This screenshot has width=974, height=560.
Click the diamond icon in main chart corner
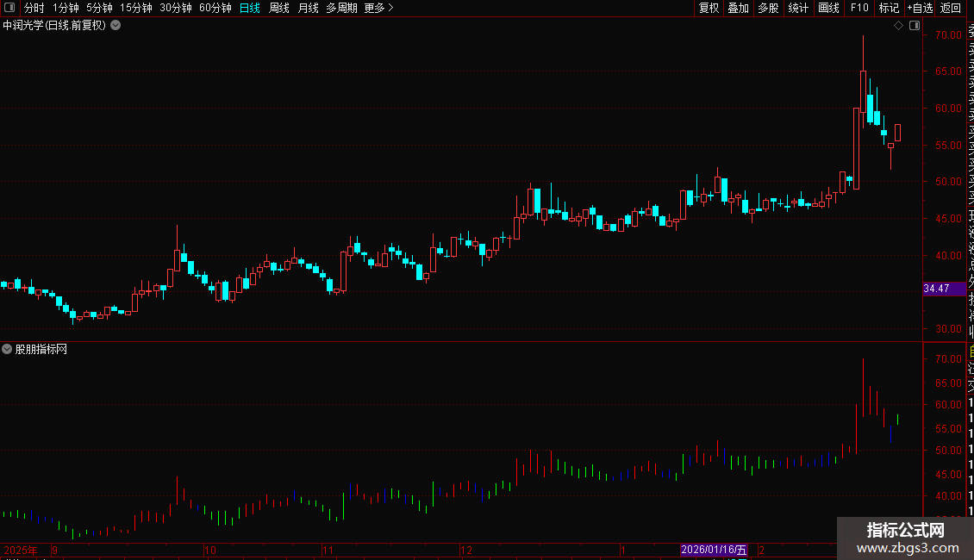pyautogui.click(x=898, y=26)
